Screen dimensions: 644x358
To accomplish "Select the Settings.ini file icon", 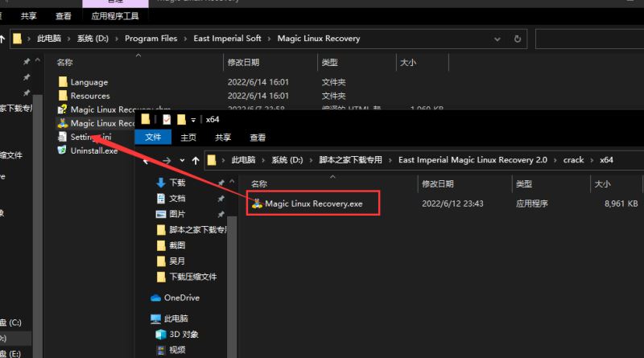I will pos(63,137).
